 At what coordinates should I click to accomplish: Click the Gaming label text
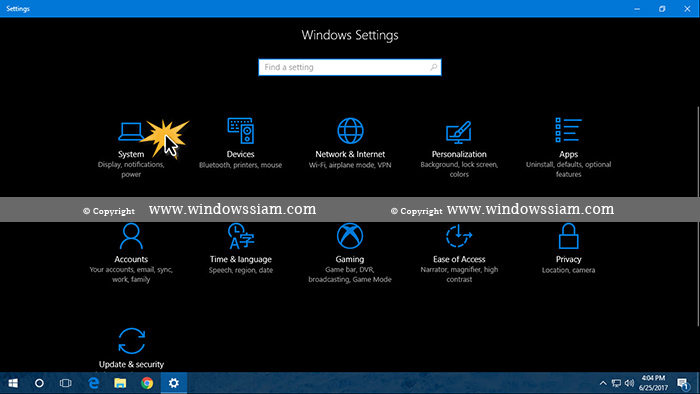tap(350, 259)
